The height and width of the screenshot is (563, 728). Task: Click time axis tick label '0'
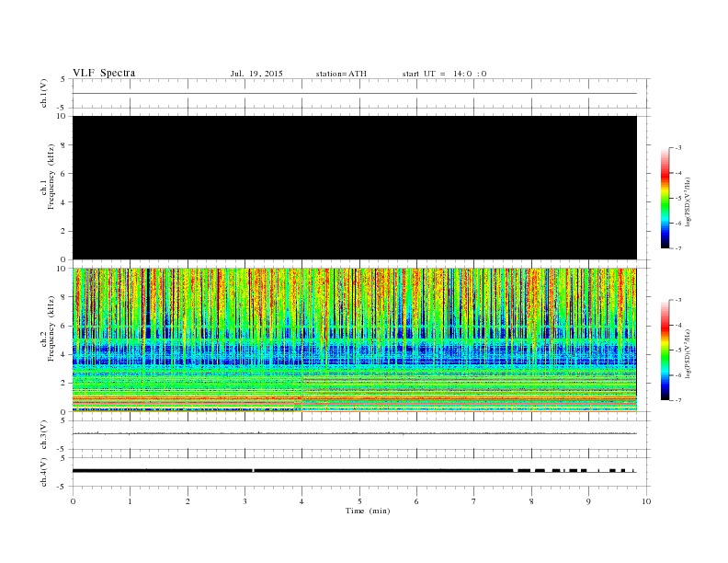coord(73,501)
